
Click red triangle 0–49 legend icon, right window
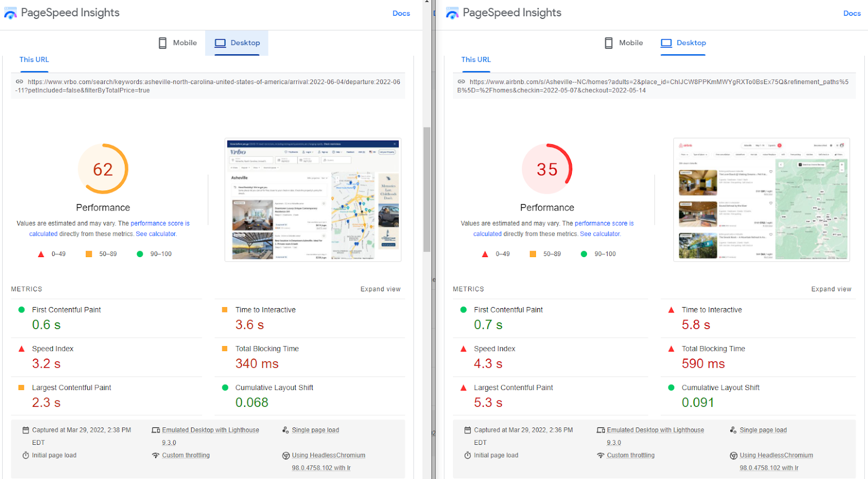tap(485, 254)
